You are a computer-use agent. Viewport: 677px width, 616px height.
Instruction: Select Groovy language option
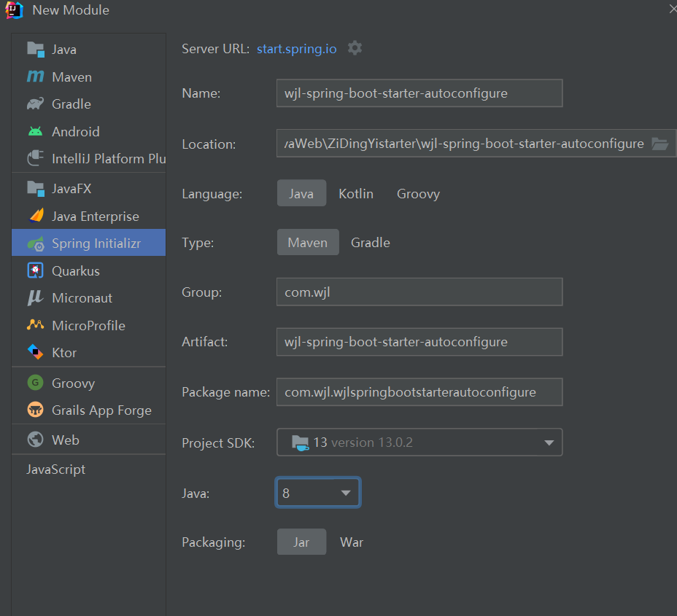tap(418, 194)
